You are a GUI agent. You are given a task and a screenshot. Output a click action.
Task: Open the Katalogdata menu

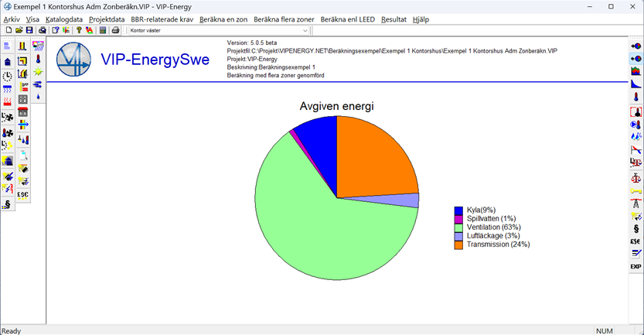(x=64, y=19)
